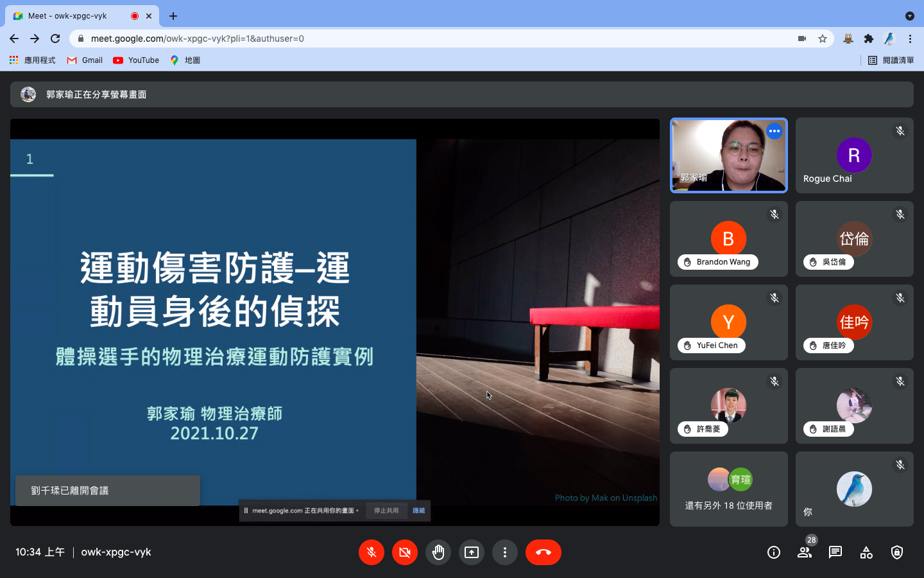Click Brandon Wang avatar tile
Image resolution: width=924 pixels, height=578 pixels.
[x=729, y=239]
